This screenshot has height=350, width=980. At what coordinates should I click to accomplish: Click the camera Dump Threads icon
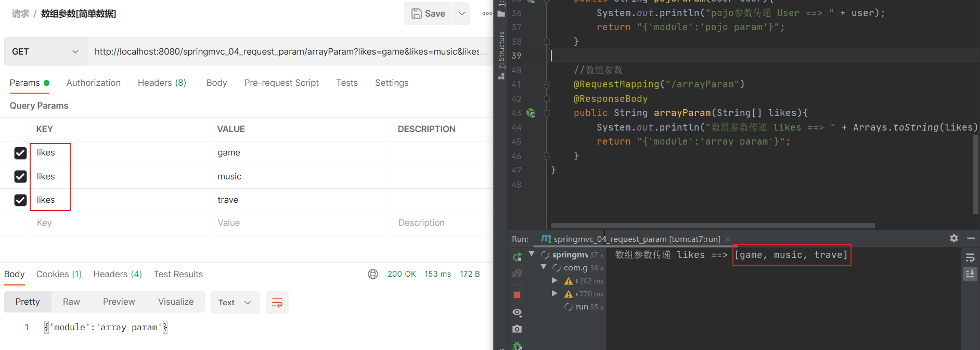tap(517, 329)
